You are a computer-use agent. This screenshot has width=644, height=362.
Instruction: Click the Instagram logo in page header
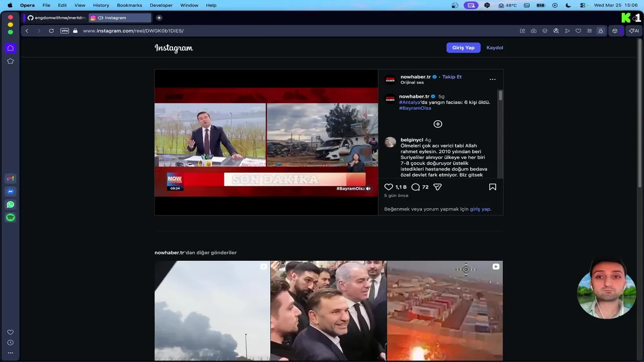tap(174, 48)
